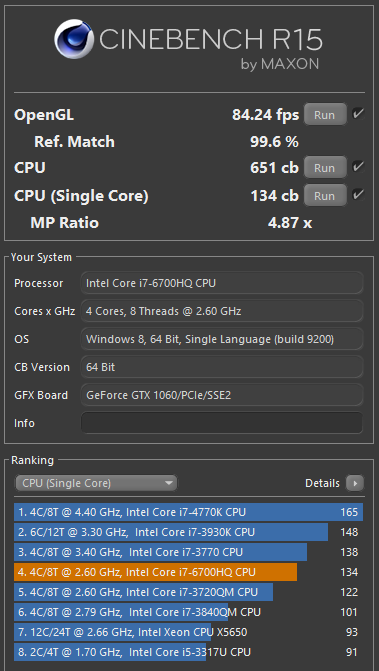Select the i7-4770K ranking entry
The width and height of the screenshot is (379, 671).
coord(189,512)
